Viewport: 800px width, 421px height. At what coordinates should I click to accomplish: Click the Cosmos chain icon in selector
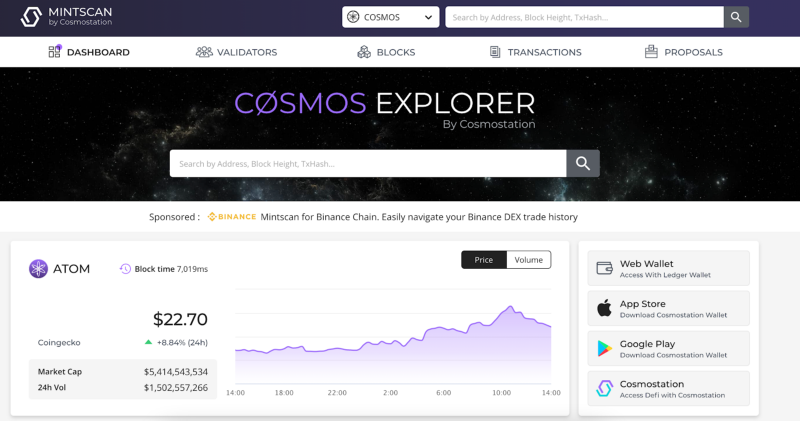click(353, 17)
